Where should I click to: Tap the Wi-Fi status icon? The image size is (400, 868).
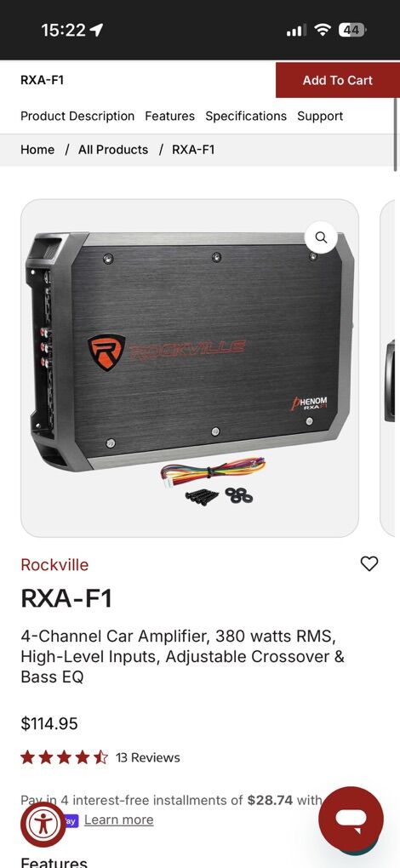tap(322, 31)
